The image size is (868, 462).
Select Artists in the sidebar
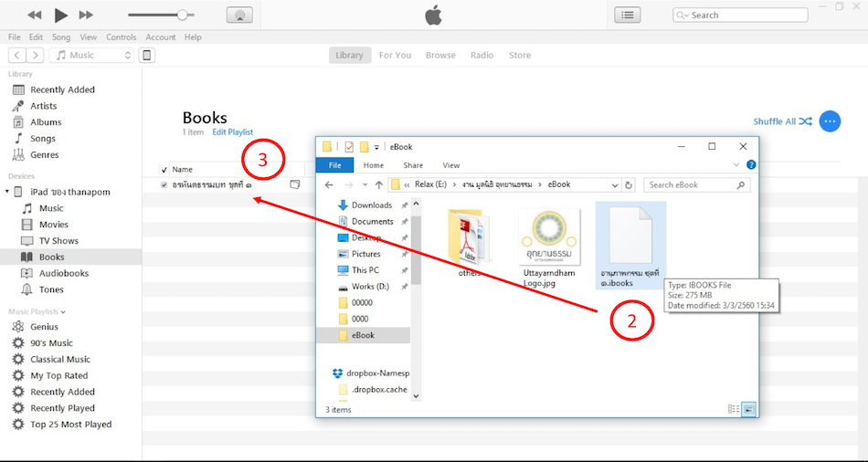tap(44, 106)
